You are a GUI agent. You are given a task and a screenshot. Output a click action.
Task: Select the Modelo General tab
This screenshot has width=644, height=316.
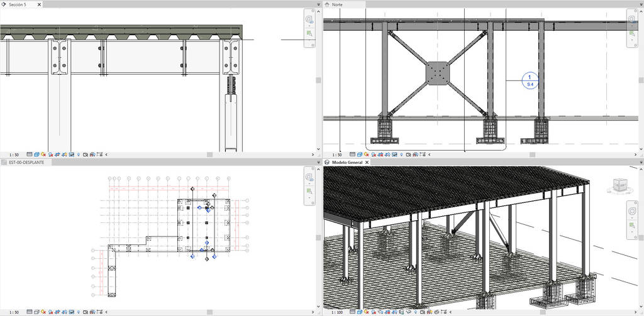click(x=347, y=163)
